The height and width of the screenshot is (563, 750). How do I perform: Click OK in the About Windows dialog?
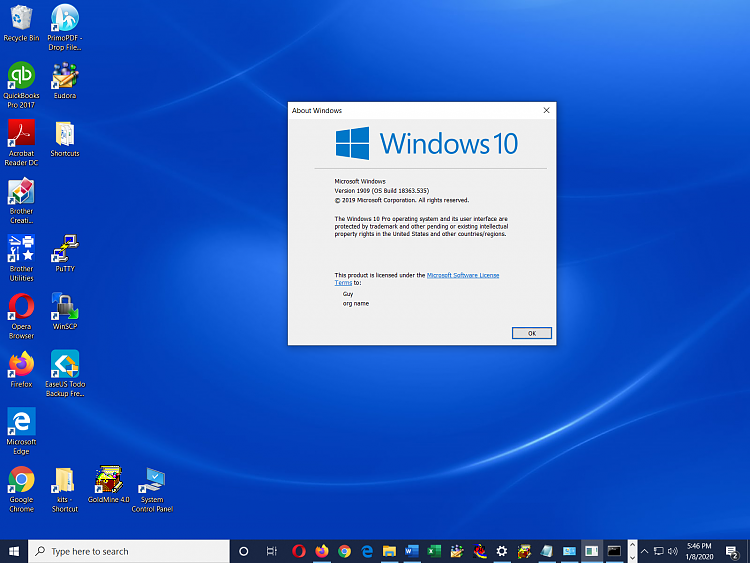point(531,333)
